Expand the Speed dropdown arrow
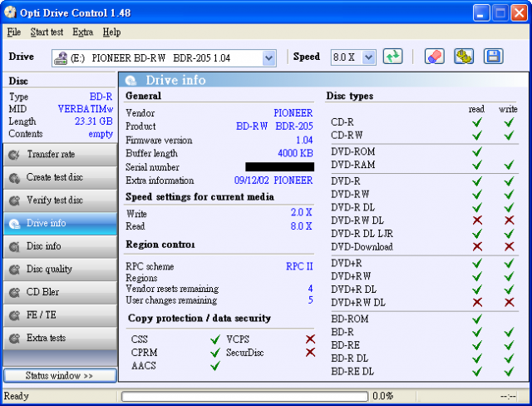The width and height of the screenshot is (532, 406). click(x=368, y=57)
